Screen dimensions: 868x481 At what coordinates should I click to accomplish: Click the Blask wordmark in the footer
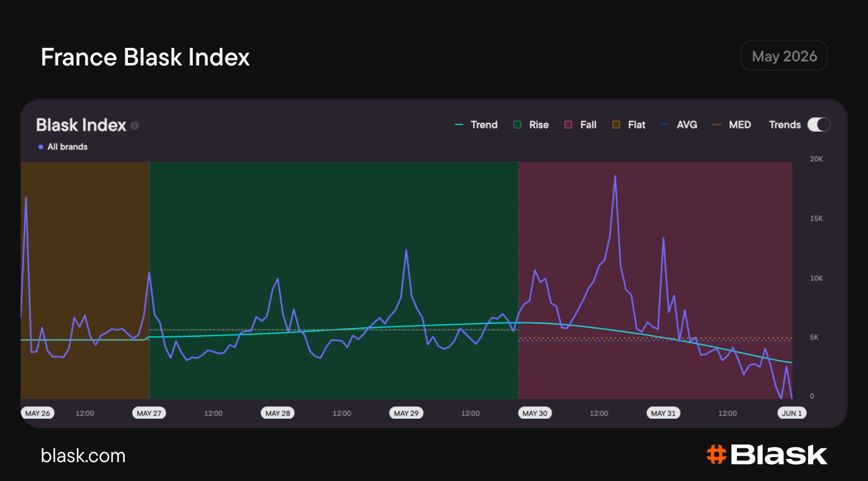[x=779, y=455]
